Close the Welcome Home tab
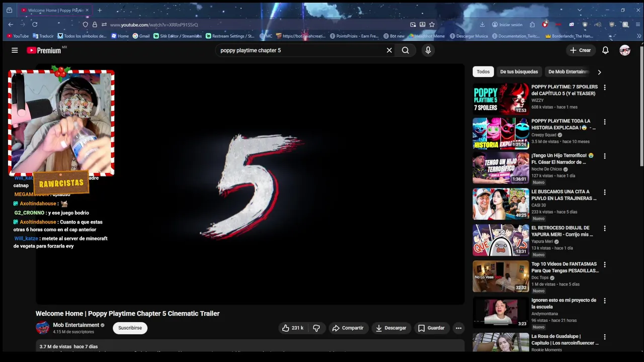Screen dimensions: 644x362 [87, 10]
